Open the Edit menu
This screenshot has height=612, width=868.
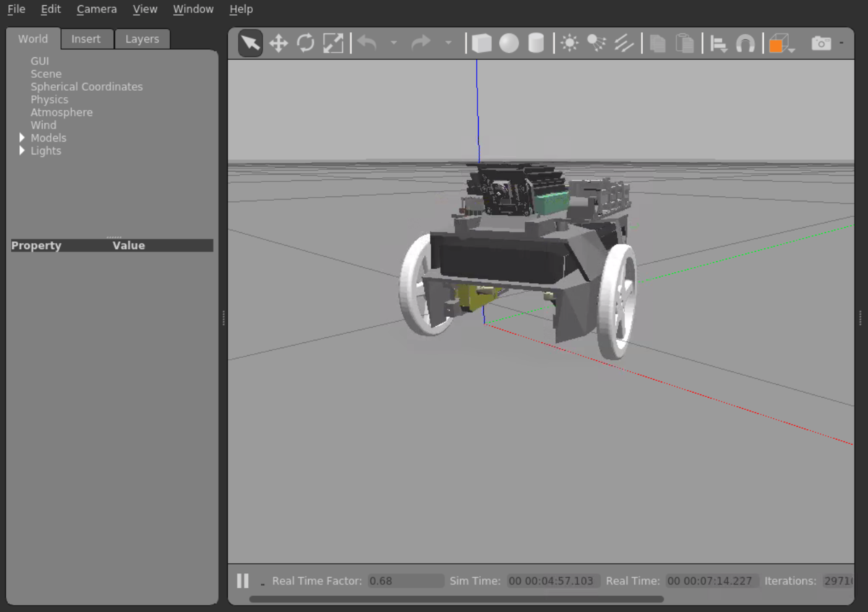[x=51, y=9]
